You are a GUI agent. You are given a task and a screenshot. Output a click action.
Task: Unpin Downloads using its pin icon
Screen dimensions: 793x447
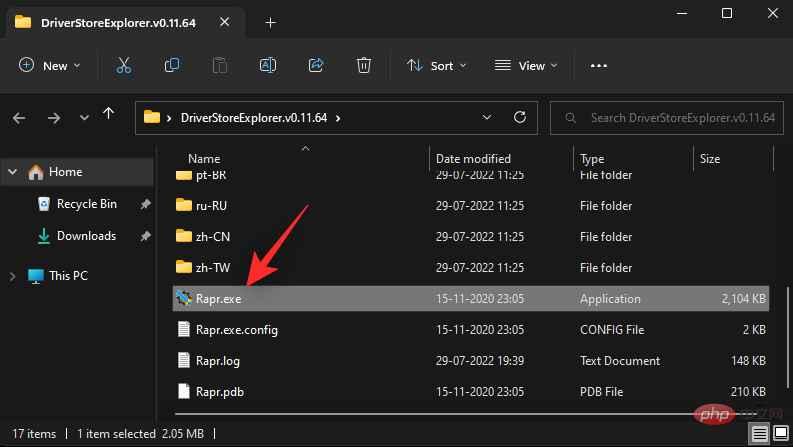[146, 236]
